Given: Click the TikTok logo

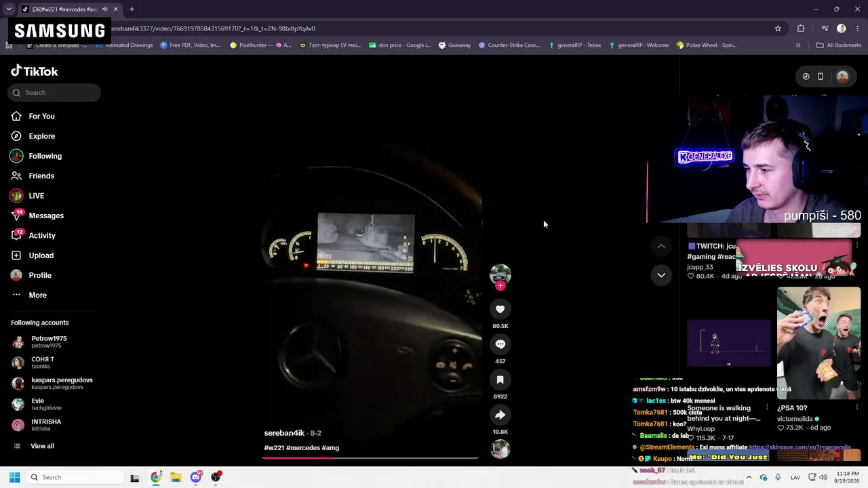Looking at the screenshot, I should click(x=35, y=71).
